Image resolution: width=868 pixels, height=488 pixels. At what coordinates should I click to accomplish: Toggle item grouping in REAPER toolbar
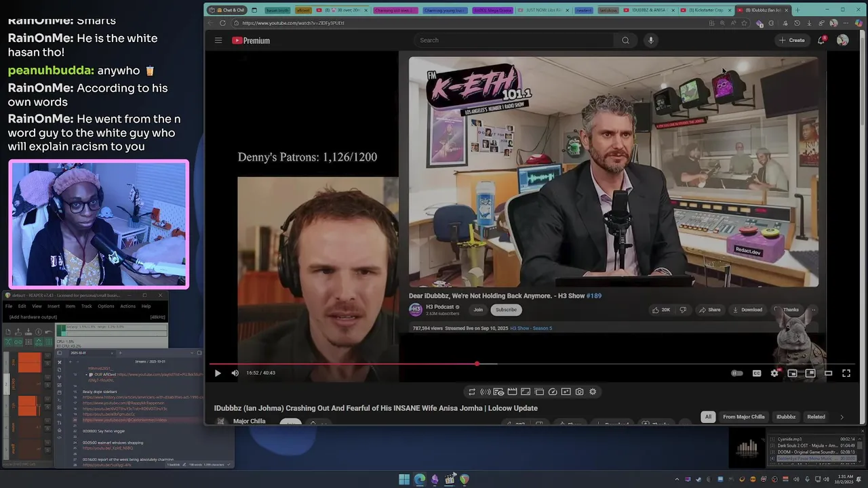(x=18, y=342)
